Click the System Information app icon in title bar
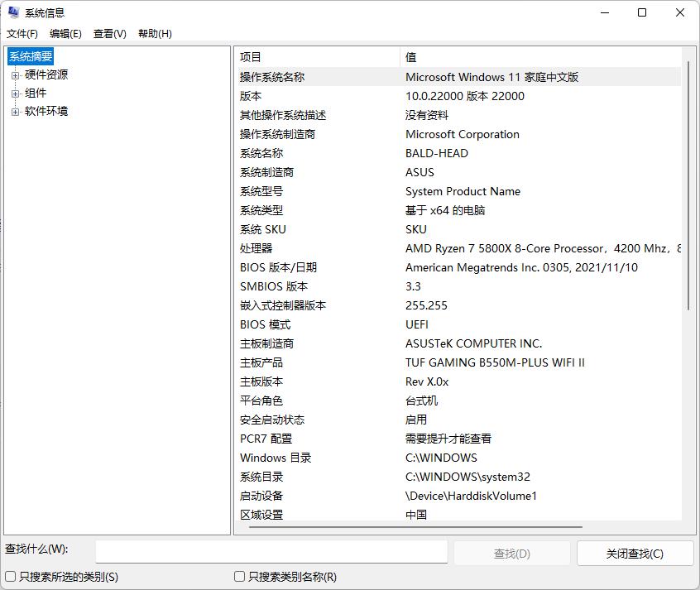Viewport: 700px width, 590px height. point(13,12)
